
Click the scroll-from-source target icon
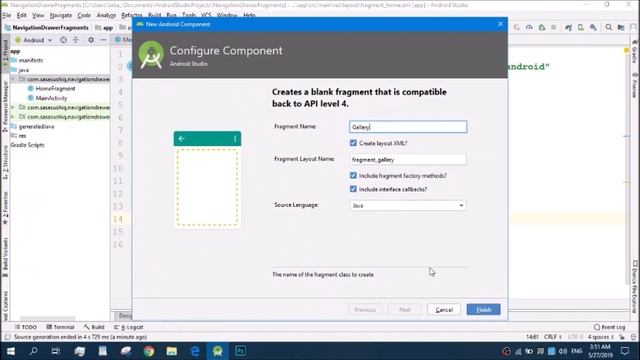[x=63, y=40]
